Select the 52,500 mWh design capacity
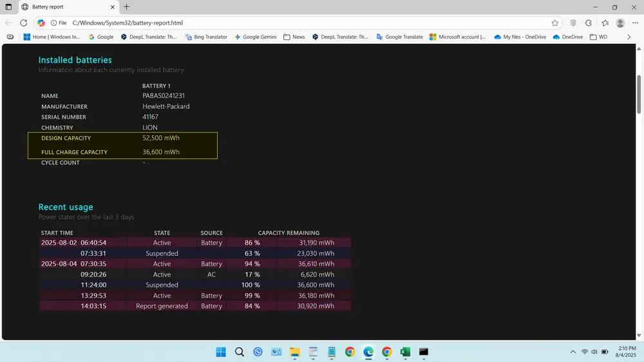The image size is (644, 362). (x=161, y=138)
